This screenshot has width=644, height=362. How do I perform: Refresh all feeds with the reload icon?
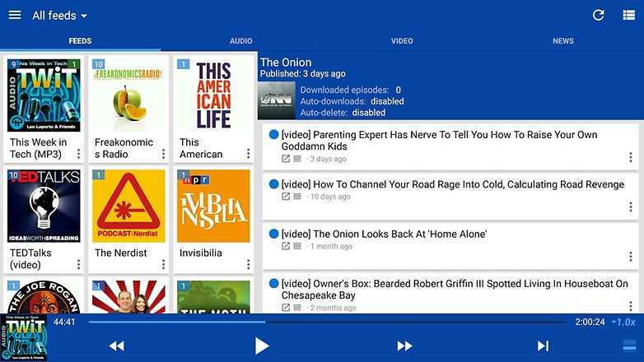pos(599,15)
